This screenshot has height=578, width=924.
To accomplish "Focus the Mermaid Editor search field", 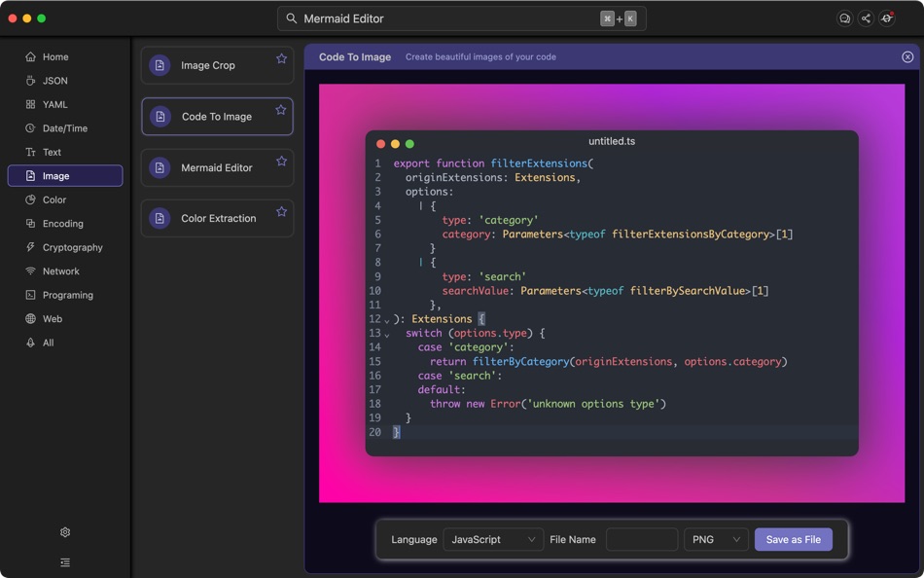I will coord(461,18).
